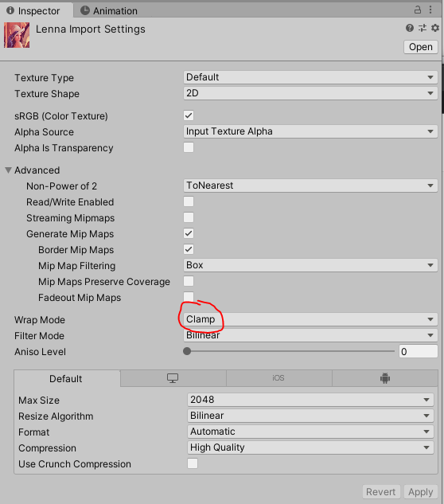
Task: Enable Fadeout Mip Maps checkbox
Action: pos(189,297)
